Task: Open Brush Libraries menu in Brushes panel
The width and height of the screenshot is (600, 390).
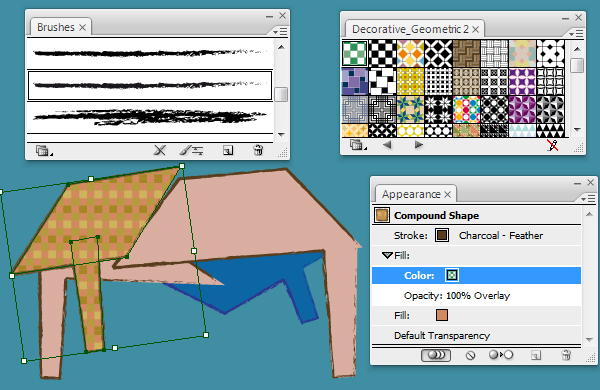Action: (x=42, y=150)
